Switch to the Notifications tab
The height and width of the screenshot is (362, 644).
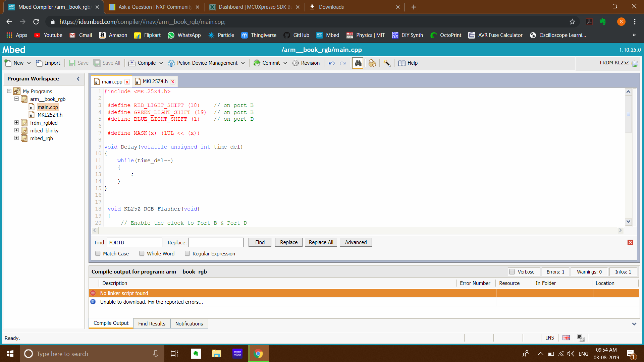[x=189, y=323]
